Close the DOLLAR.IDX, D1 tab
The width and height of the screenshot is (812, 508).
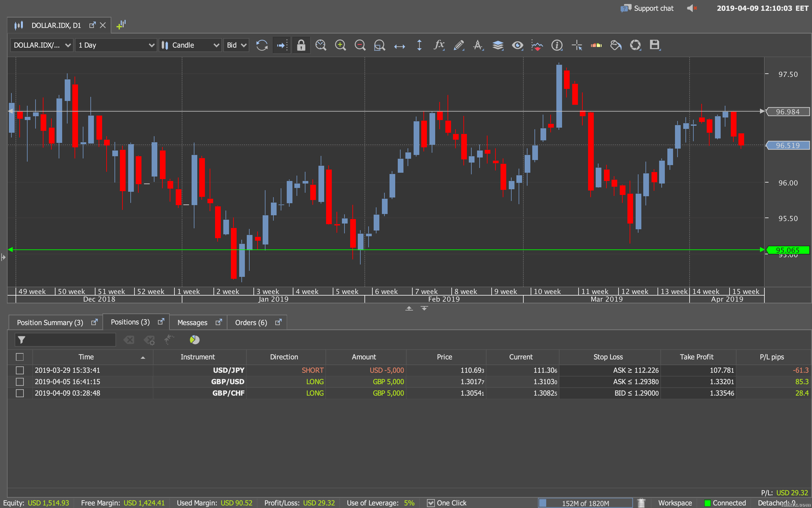pos(103,25)
